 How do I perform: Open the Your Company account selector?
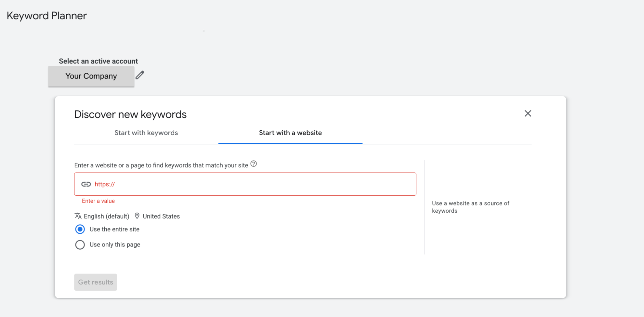tap(91, 76)
